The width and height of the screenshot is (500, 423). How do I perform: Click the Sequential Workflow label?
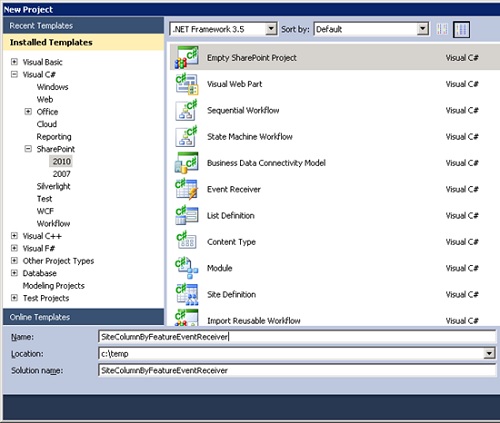tap(243, 110)
